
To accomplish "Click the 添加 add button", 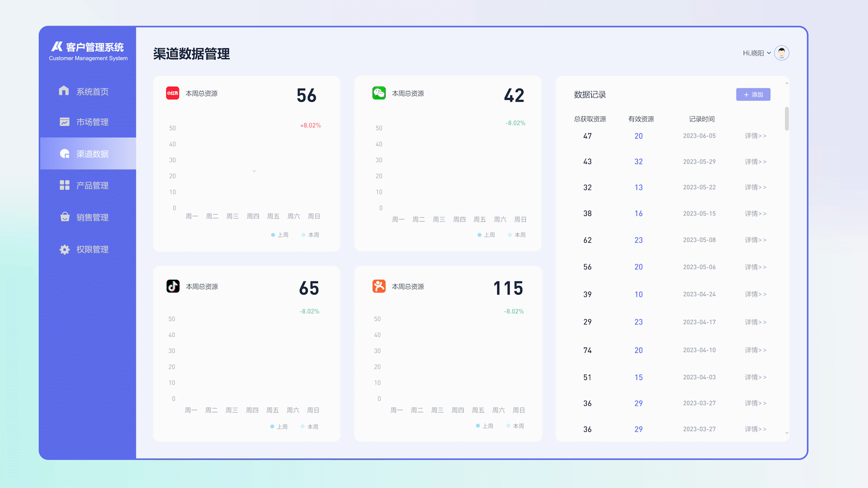I will [x=753, y=94].
